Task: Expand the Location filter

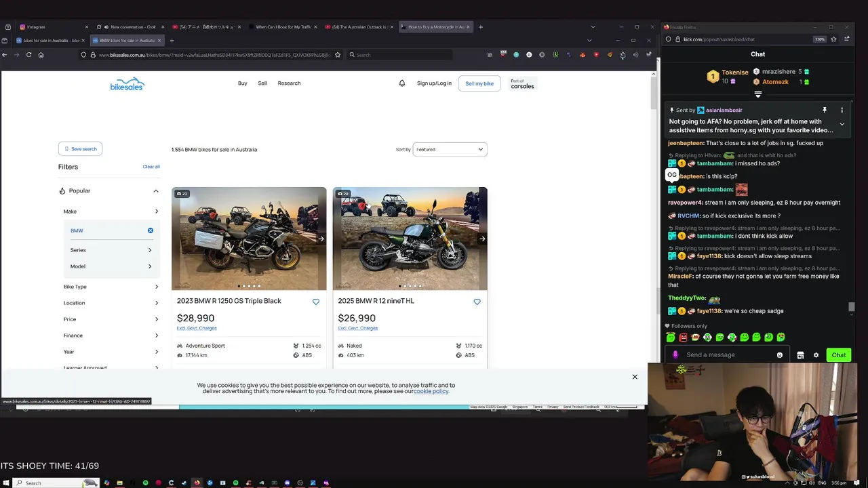Action: tap(111, 303)
